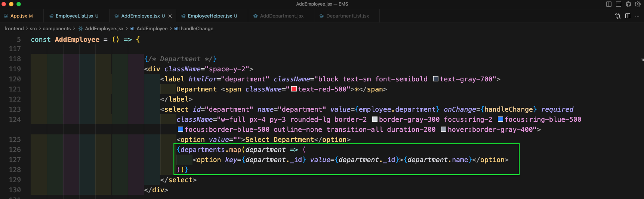
Task: Open settings via the gear icon
Action: [638, 4]
